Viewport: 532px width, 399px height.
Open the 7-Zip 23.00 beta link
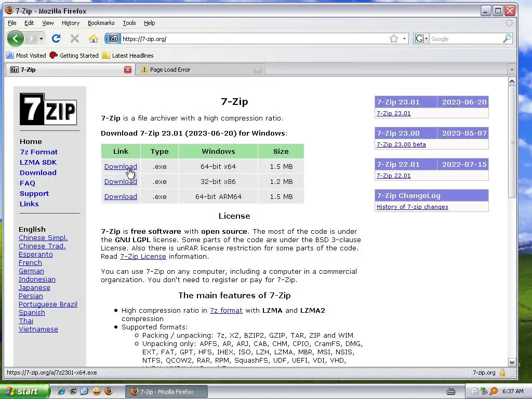point(401,144)
